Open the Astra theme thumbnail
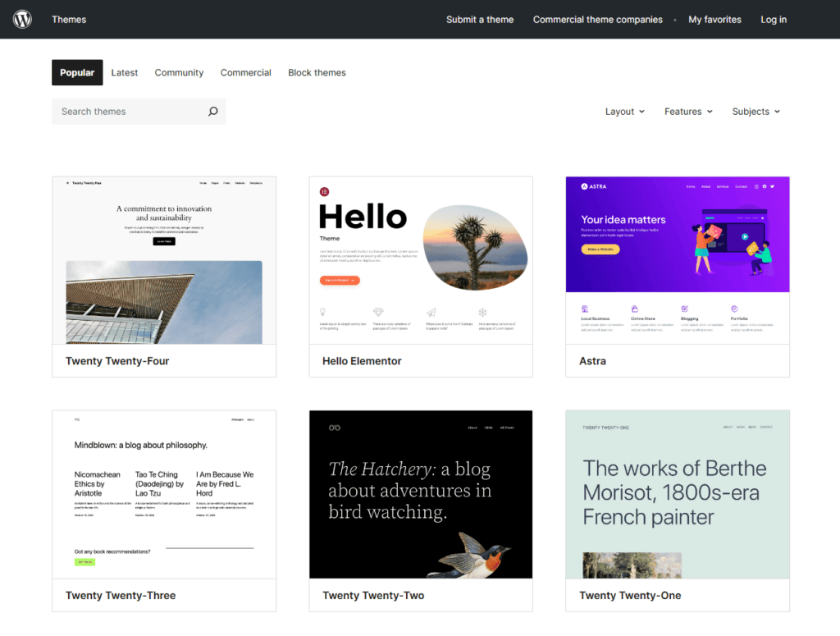This screenshot has width=840, height=636. [678, 260]
